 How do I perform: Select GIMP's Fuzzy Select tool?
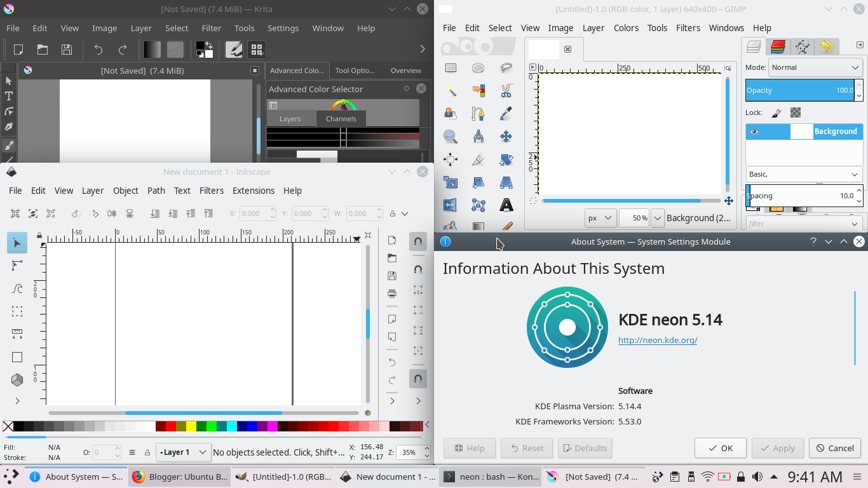pyautogui.click(x=450, y=90)
